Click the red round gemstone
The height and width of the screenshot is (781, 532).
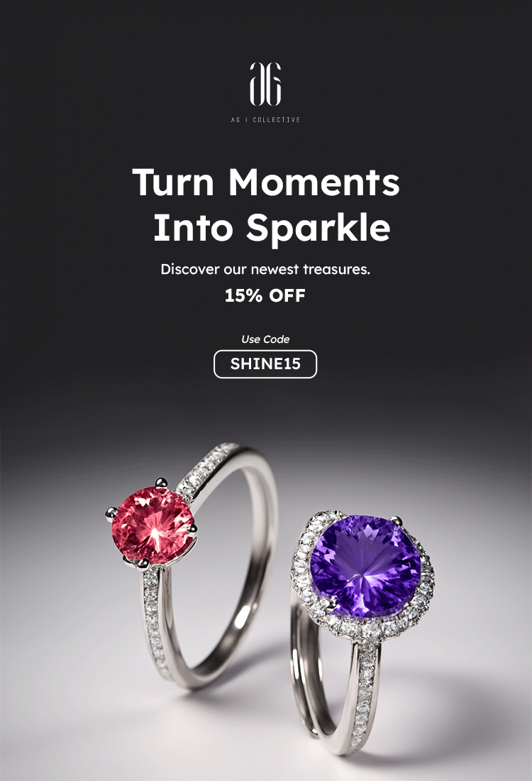click(x=153, y=525)
